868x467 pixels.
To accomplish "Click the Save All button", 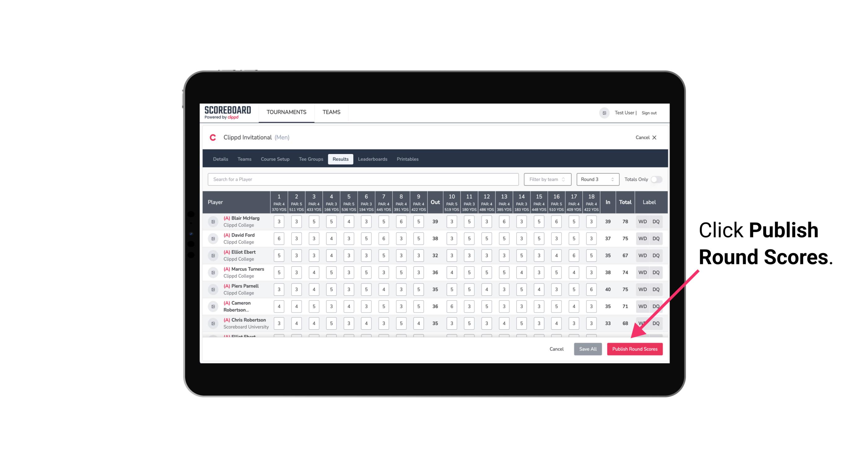I will (x=588, y=349).
